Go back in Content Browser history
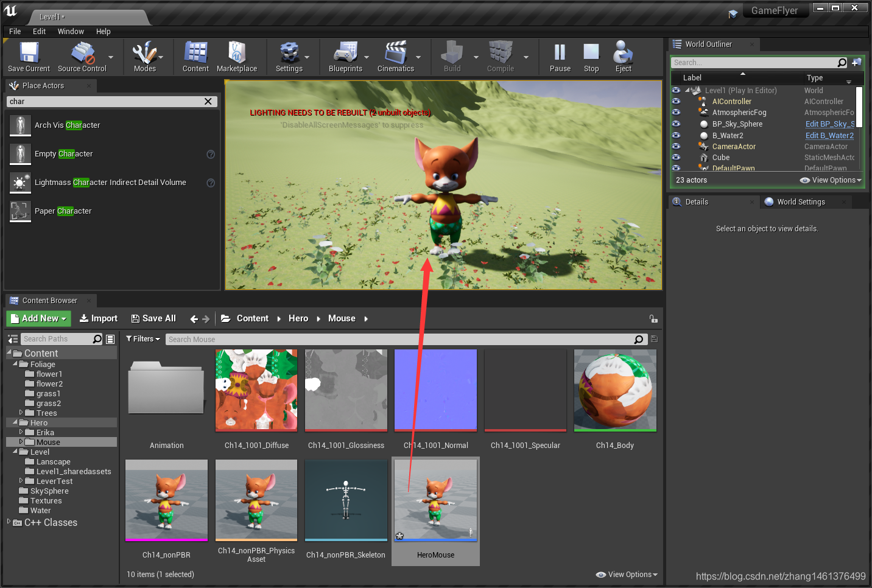This screenshot has width=872, height=588. coord(194,319)
